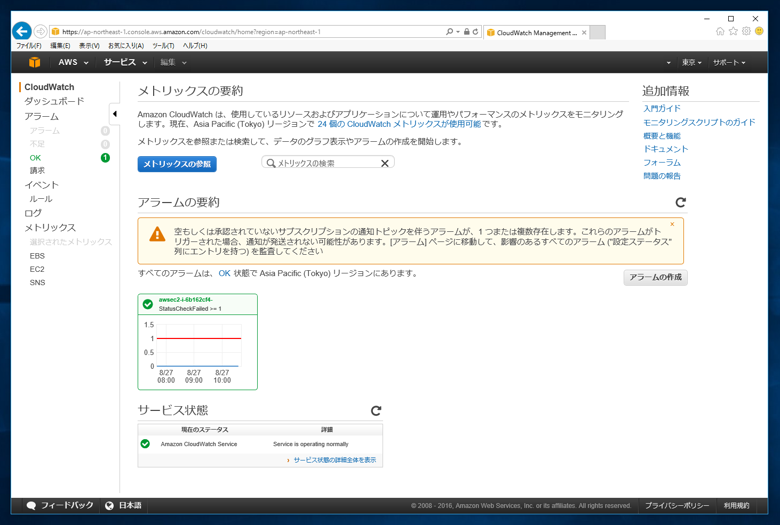This screenshot has height=525, width=780.
Task: Click the browser forward arrow
Action: coord(41,31)
